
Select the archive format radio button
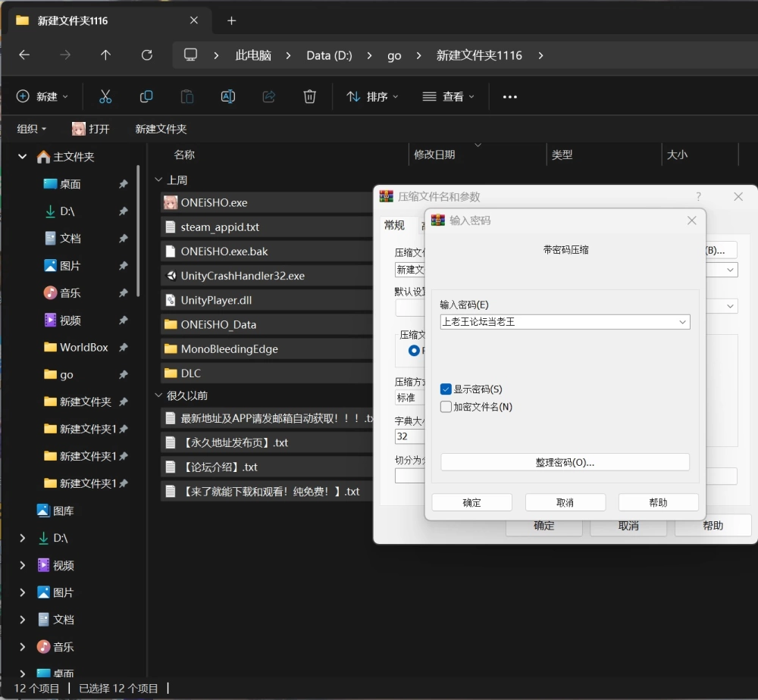[414, 350]
